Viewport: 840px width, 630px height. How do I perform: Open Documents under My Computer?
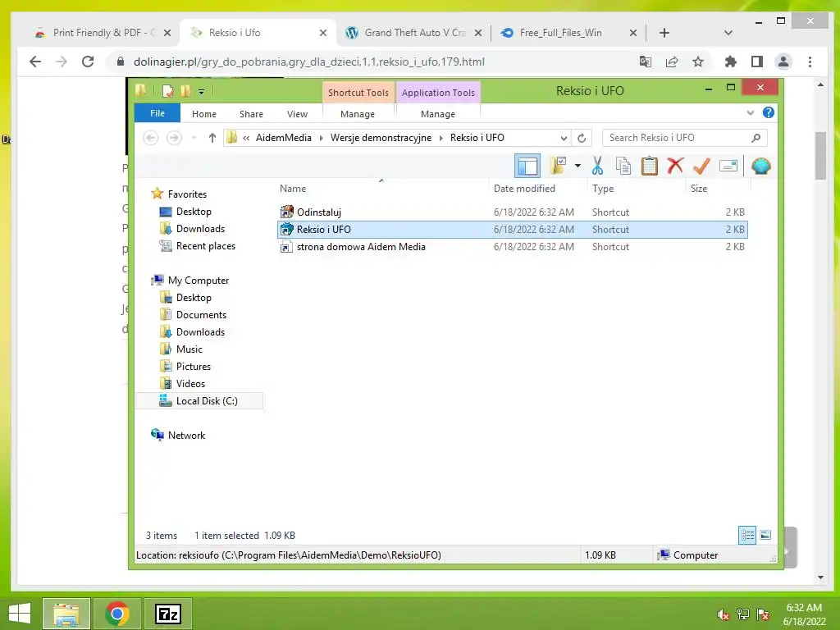(x=201, y=314)
